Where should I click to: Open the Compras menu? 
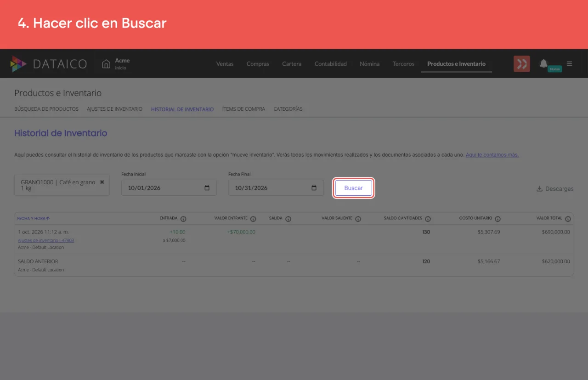pyautogui.click(x=258, y=64)
